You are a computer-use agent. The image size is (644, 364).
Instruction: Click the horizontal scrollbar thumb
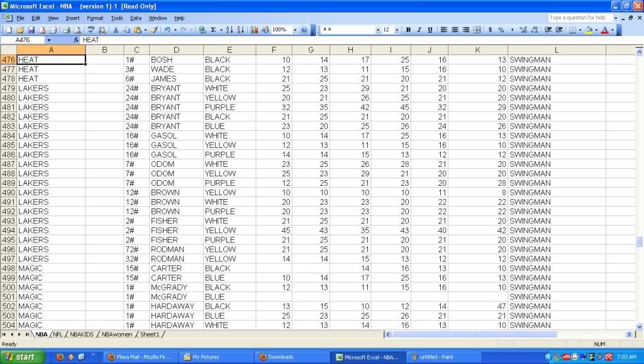point(474,334)
